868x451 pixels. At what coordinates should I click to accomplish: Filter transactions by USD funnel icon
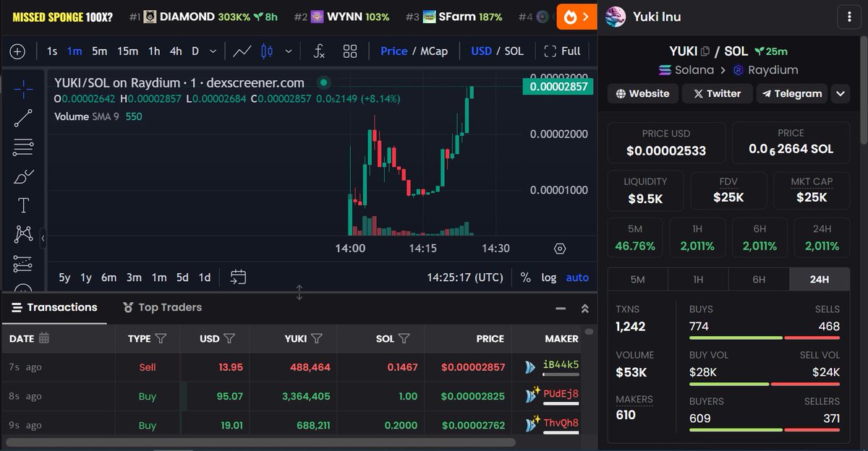(229, 338)
